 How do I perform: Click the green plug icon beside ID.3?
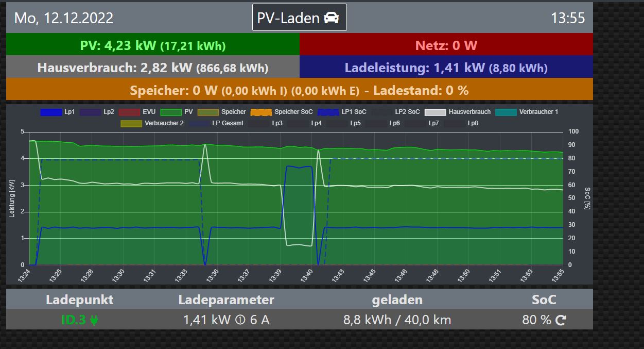94,320
